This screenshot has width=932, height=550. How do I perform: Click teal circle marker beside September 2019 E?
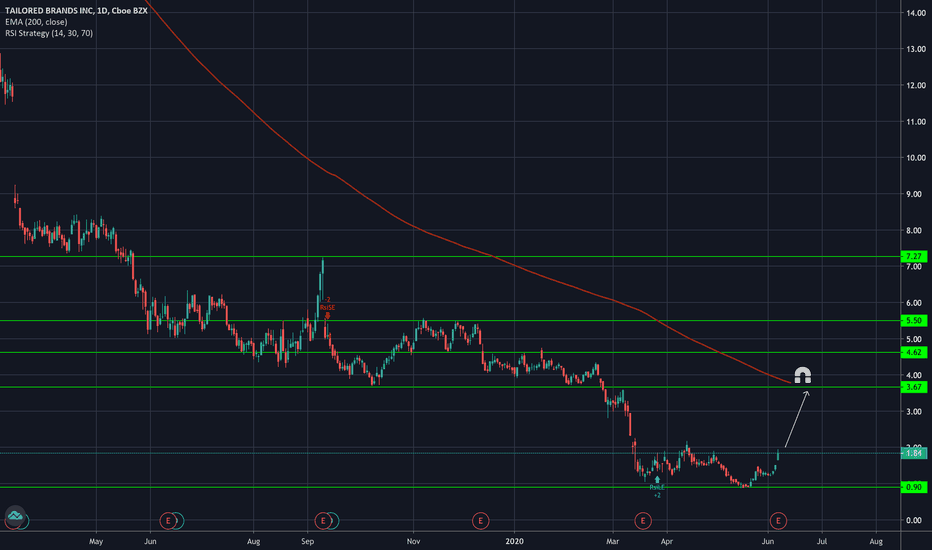pos(333,521)
